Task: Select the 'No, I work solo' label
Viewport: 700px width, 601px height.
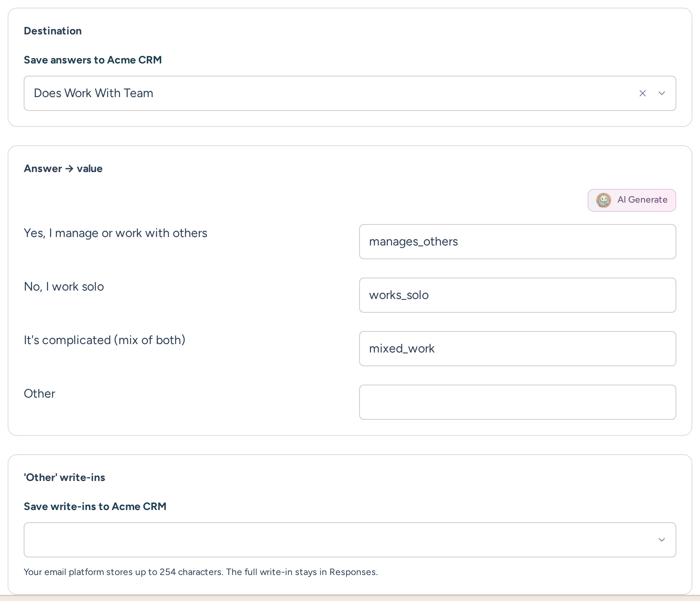Action: coord(64,287)
